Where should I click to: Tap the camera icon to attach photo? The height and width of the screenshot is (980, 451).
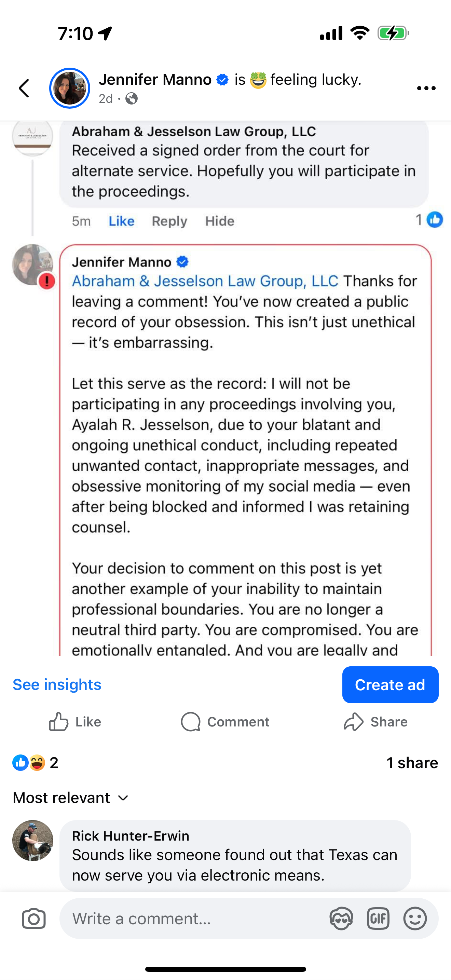pyautogui.click(x=34, y=919)
